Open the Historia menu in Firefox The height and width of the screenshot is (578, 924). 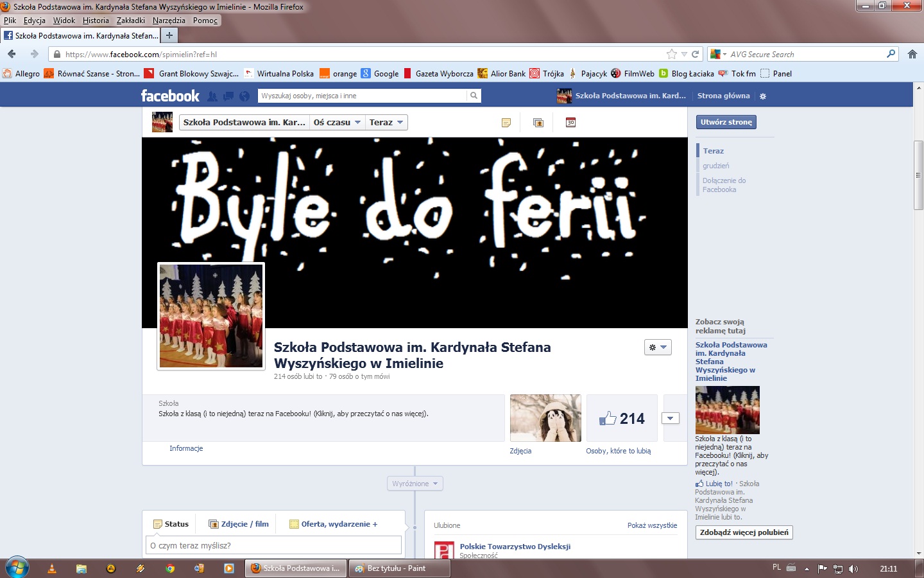click(x=96, y=21)
